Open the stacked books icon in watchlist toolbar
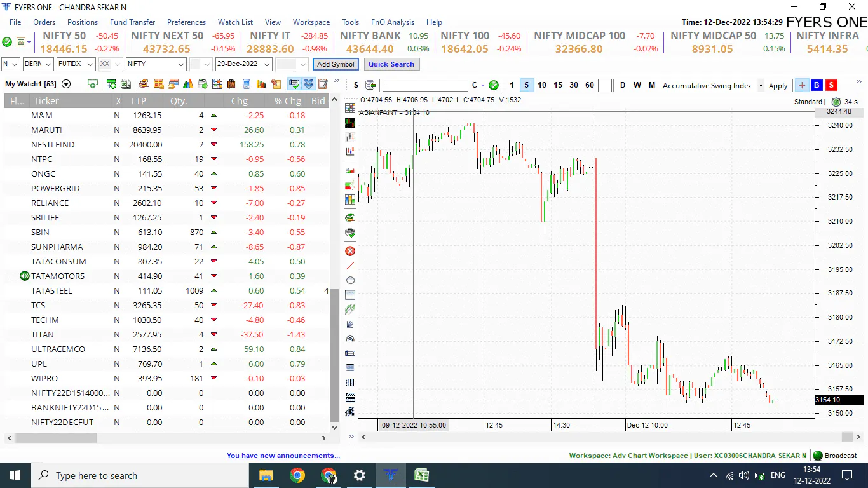Screen dimensions: 868x488 tap(144, 84)
